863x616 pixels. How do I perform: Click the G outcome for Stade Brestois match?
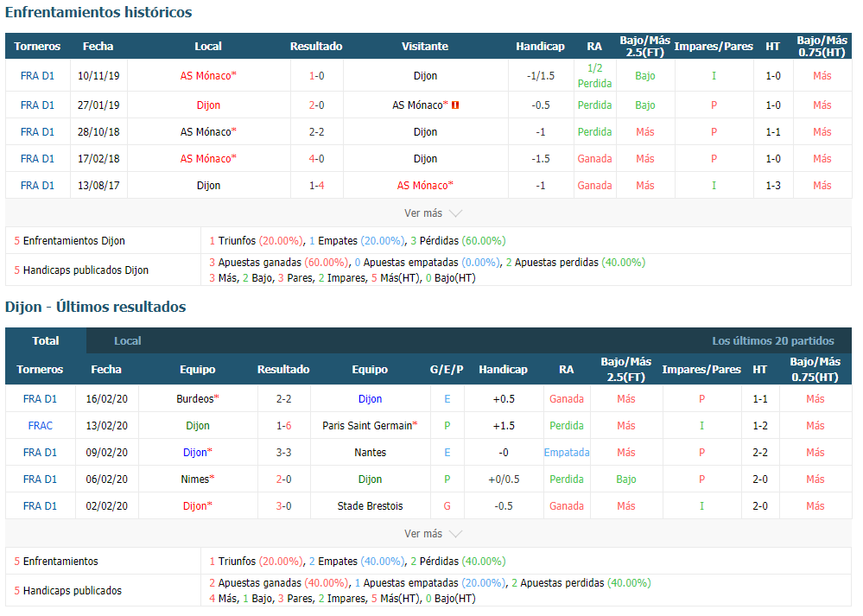click(x=447, y=506)
